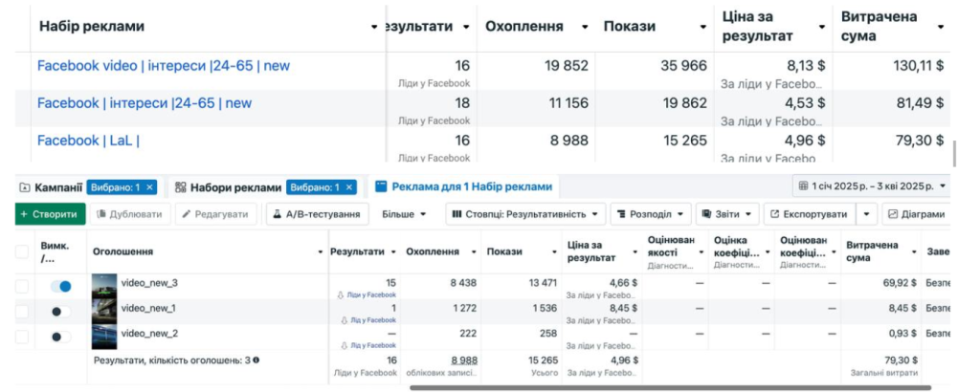Dismiss the Кампанії 'Вибрано: 1' selection chip

pos(150,187)
